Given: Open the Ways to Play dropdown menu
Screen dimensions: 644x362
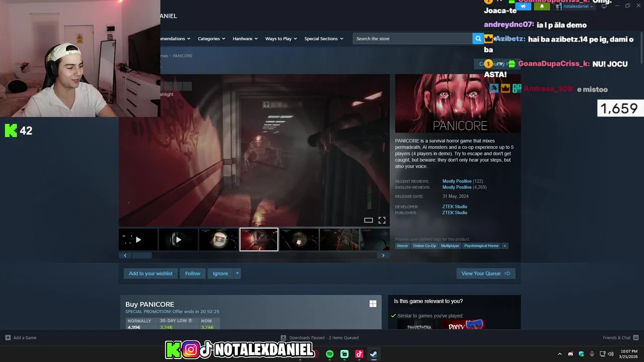Looking at the screenshot, I should pos(281,39).
